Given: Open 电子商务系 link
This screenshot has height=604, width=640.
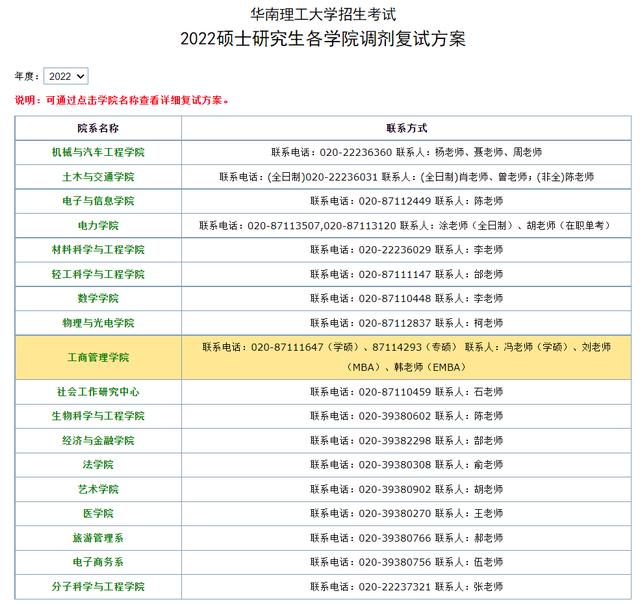Looking at the screenshot, I should (x=98, y=562).
